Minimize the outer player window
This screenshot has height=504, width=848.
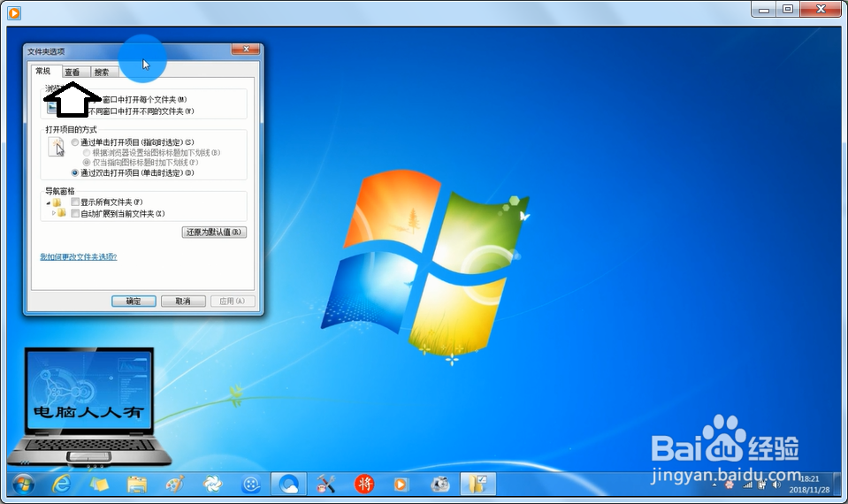point(764,9)
